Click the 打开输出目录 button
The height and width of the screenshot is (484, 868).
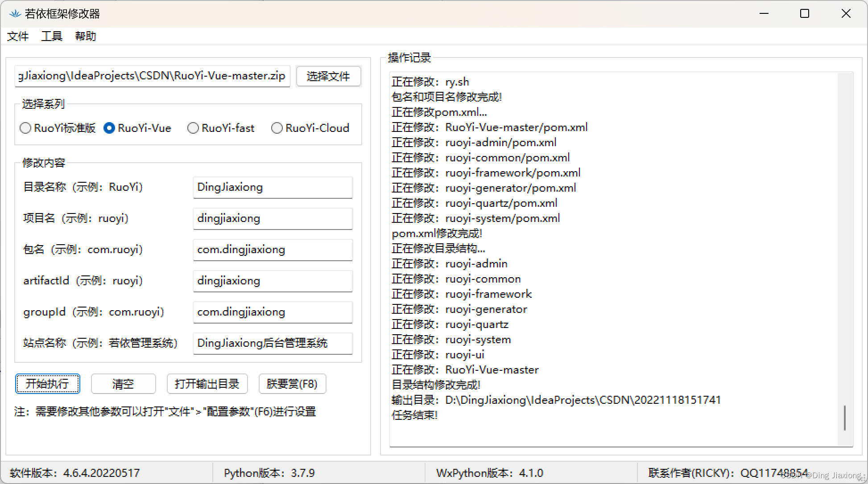point(207,384)
